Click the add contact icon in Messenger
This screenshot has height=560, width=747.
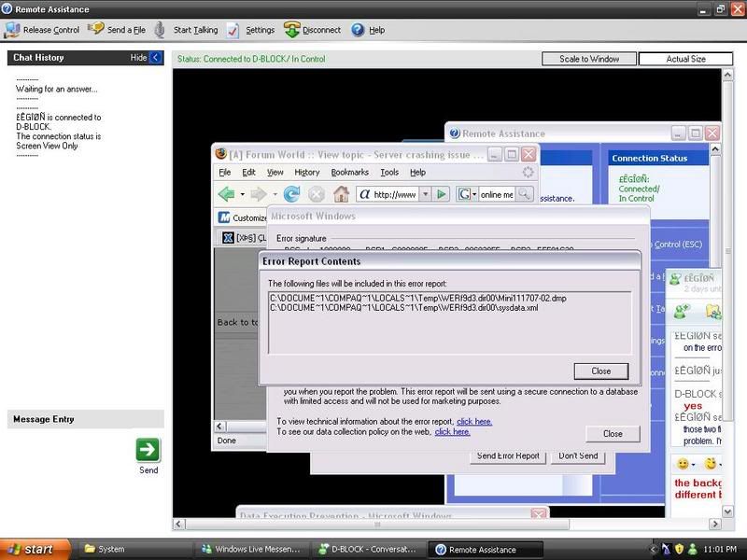pyautogui.click(x=683, y=312)
